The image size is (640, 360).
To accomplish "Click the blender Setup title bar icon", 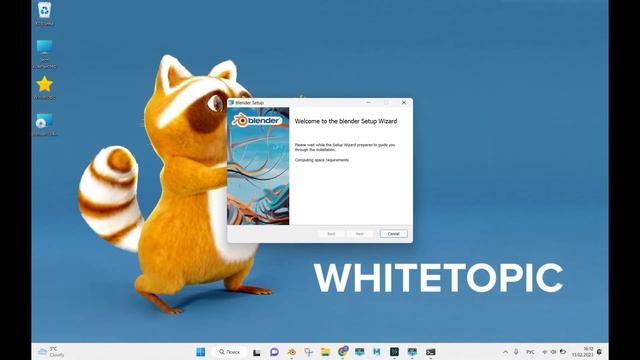I will tap(231, 102).
